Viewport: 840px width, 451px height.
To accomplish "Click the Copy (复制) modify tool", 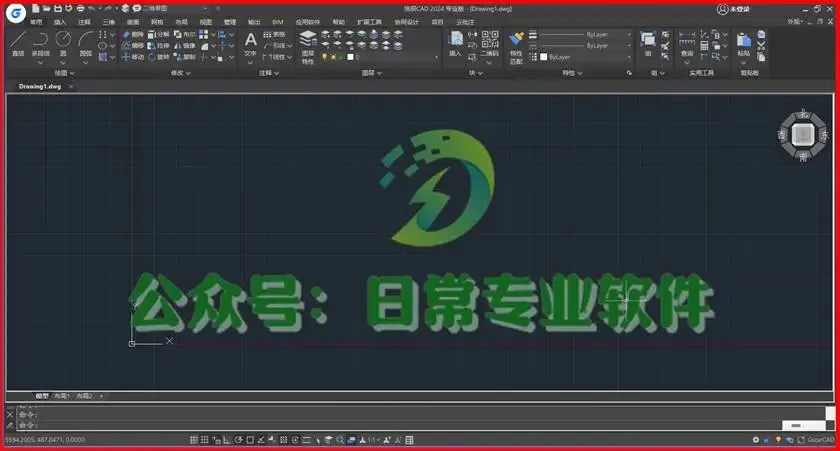I will [185, 57].
